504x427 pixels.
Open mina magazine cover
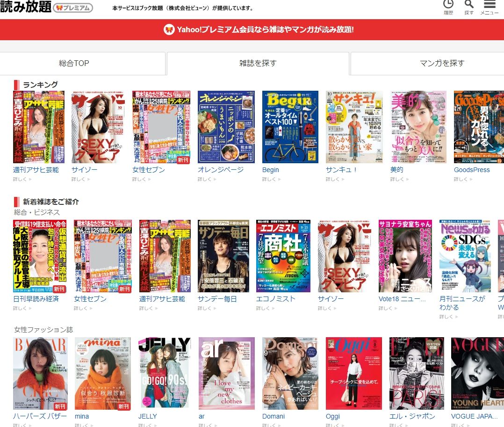(103, 374)
